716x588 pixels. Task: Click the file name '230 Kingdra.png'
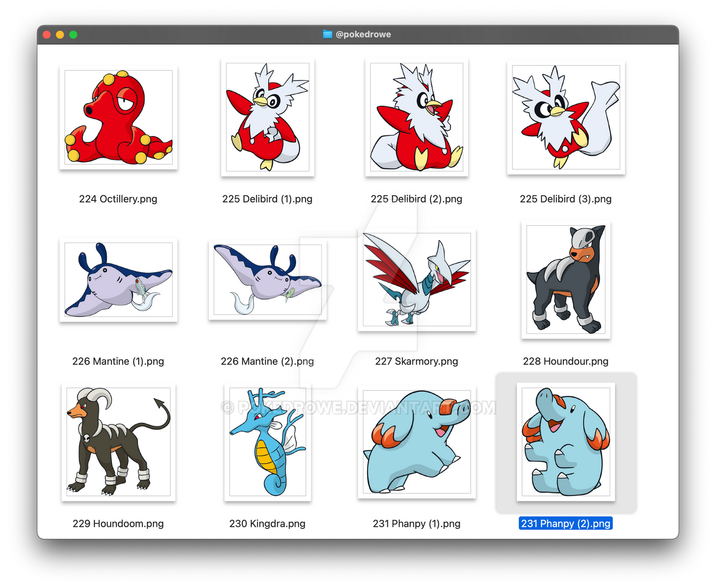coord(267,524)
